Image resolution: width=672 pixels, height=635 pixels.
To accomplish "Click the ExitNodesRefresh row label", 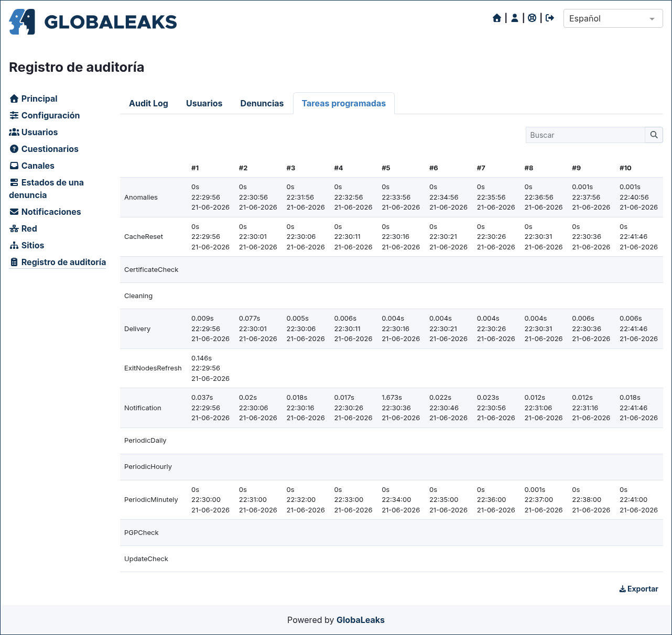I will tap(153, 368).
